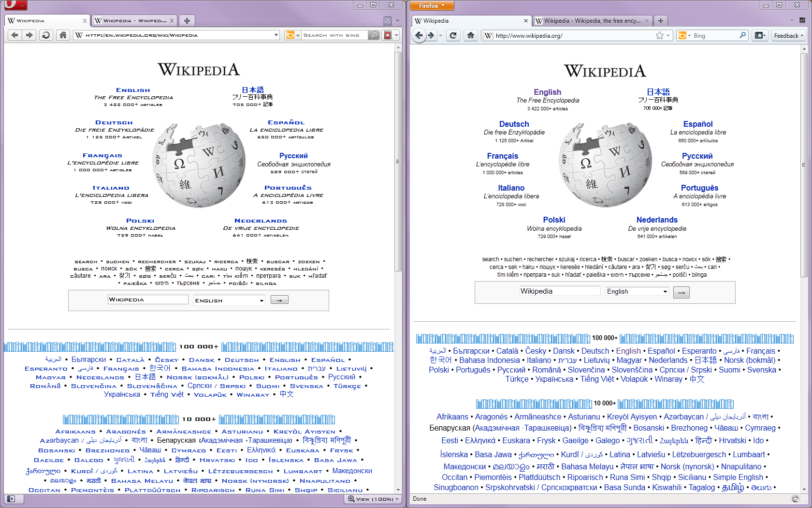The width and height of the screenshot is (812, 508).
Task: Go back in the Opera window
Action: click(x=15, y=35)
